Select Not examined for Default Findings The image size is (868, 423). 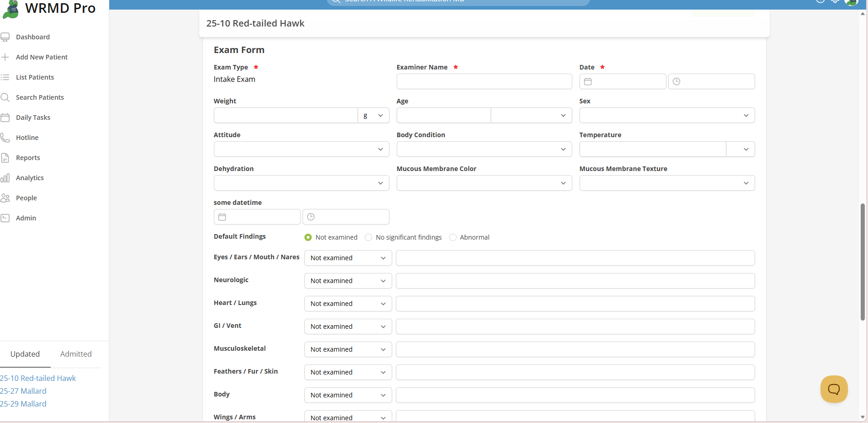pyautogui.click(x=308, y=237)
